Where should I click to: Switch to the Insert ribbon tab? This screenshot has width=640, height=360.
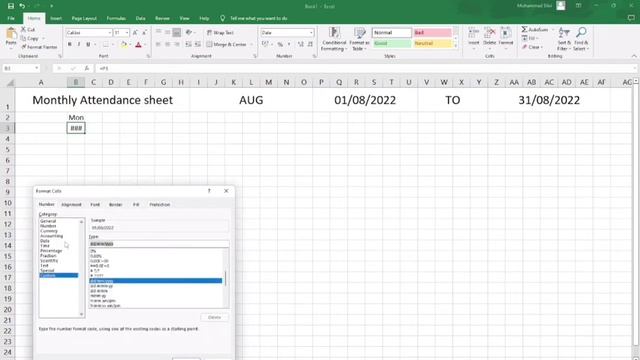[x=56, y=18]
